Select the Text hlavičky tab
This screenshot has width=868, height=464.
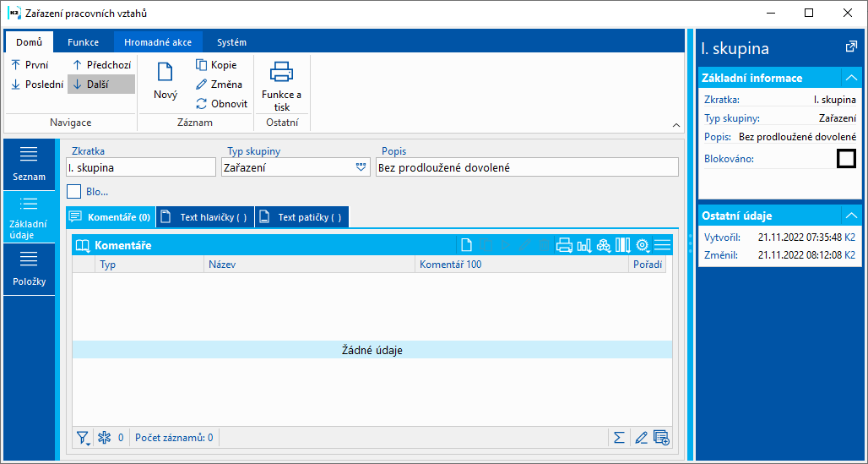tap(205, 217)
